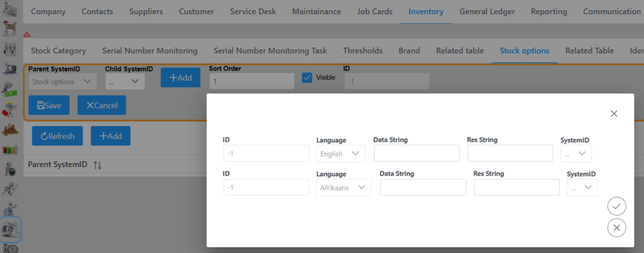This screenshot has height=253, width=644.
Task: Open the Language dropdown showing Afrikaans
Action: point(343,187)
